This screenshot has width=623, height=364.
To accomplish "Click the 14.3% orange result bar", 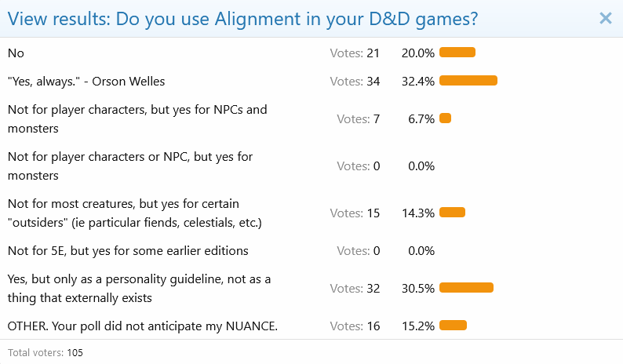I will coord(453,213).
